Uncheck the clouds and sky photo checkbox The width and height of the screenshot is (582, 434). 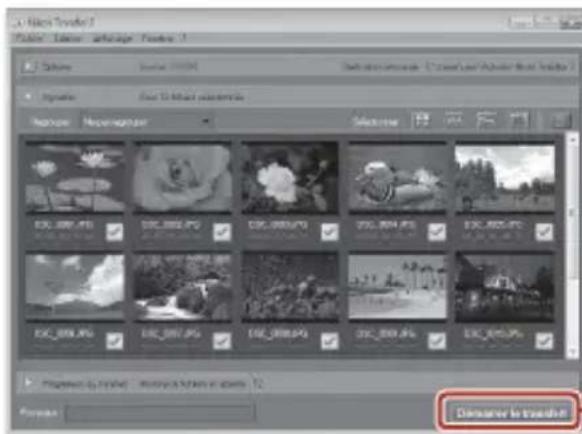(114, 341)
